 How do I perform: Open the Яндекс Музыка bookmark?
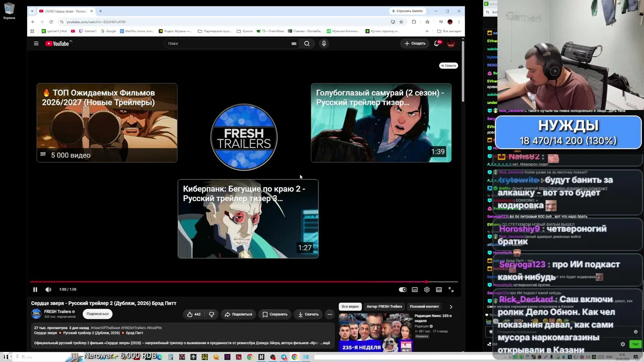coord(175,31)
